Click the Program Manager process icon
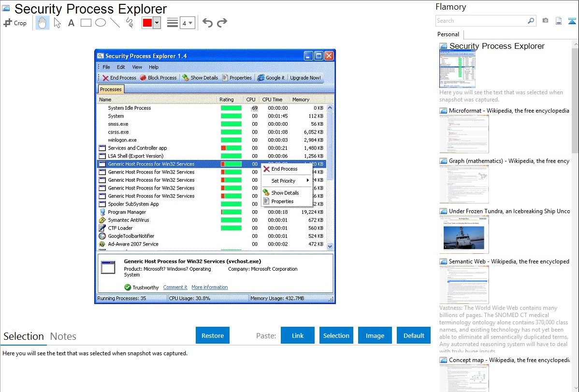Screen dimensions: 579x392 [102, 212]
